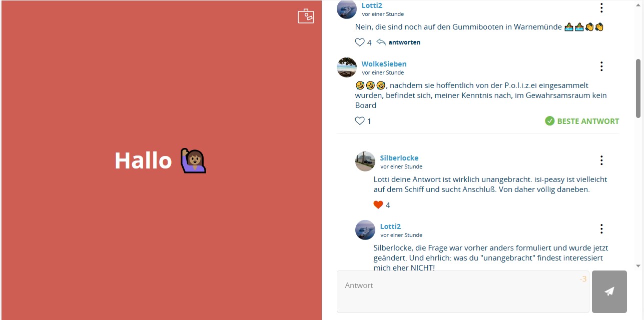
Task: Open options menu on Lotti2's reply to Silberlocke
Action: [x=601, y=228]
